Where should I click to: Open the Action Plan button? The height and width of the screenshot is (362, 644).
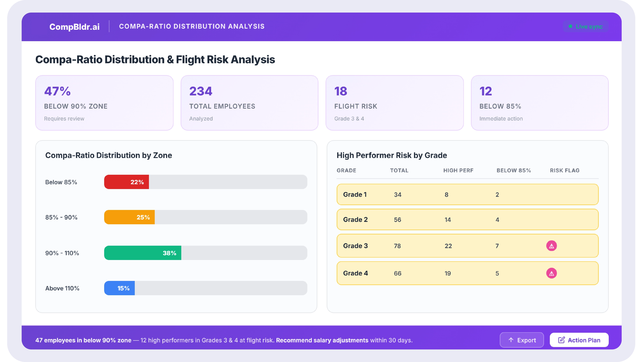point(579,340)
